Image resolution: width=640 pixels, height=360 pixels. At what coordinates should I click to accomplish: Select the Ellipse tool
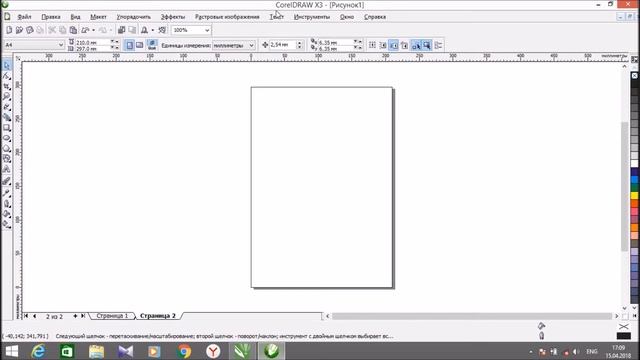[x=7, y=138]
